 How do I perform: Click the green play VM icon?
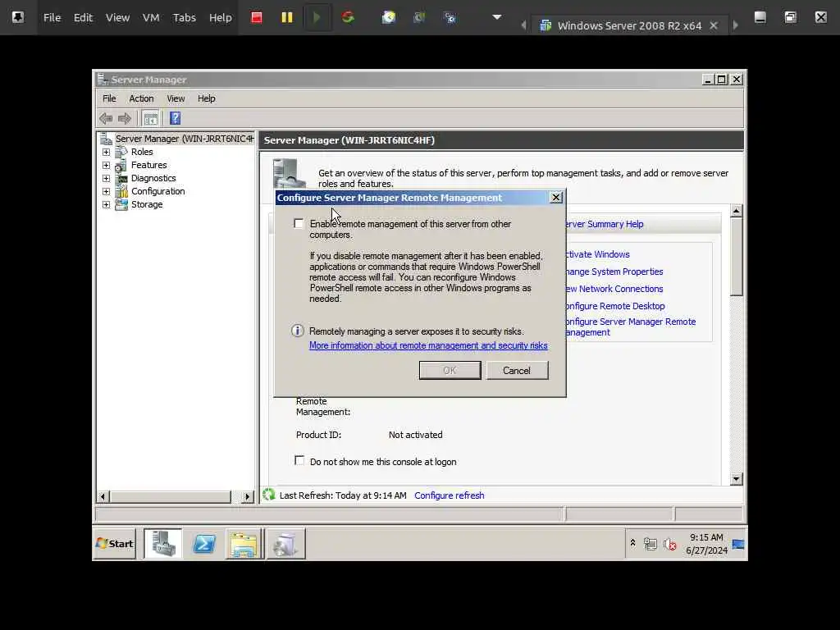point(317,18)
